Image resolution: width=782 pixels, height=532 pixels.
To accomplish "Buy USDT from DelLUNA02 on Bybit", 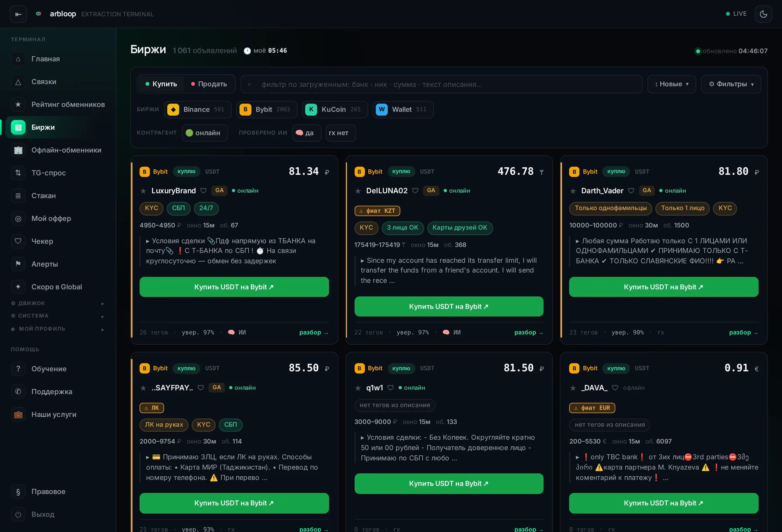I will (x=449, y=306).
